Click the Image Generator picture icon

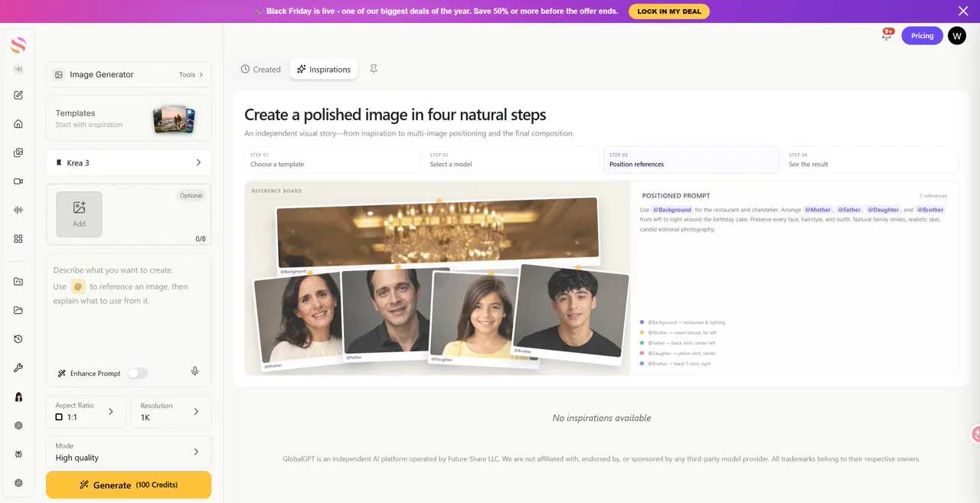coord(59,75)
